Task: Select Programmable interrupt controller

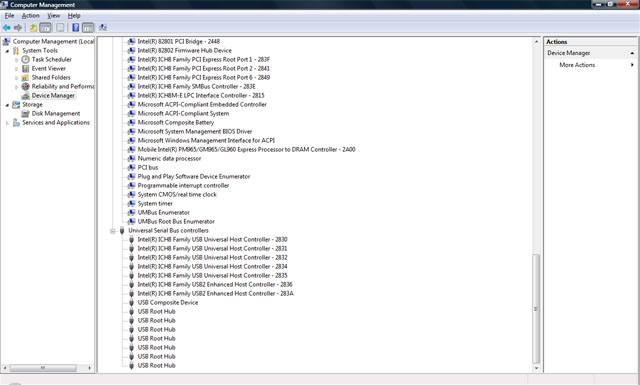Action: (183, 185)
